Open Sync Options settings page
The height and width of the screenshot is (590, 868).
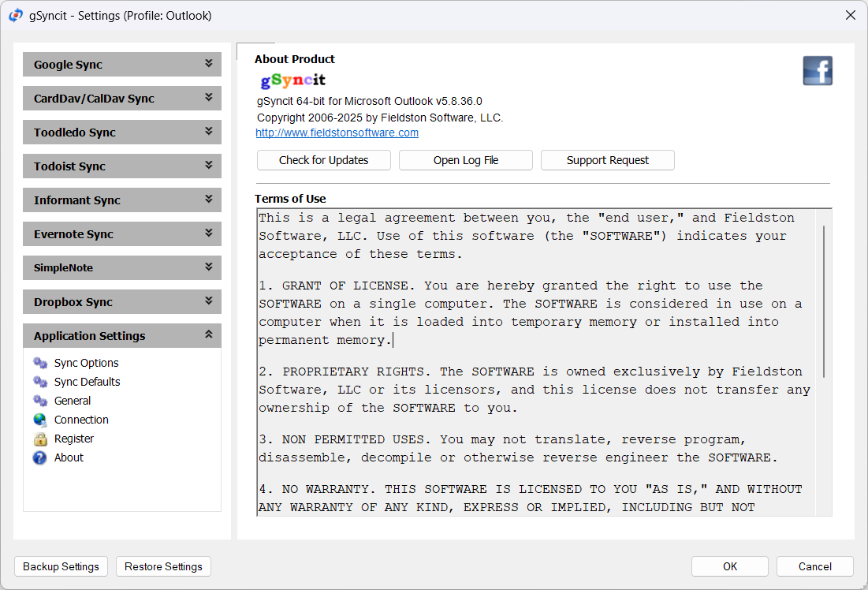pyautogui.click(x=87, y=363)
